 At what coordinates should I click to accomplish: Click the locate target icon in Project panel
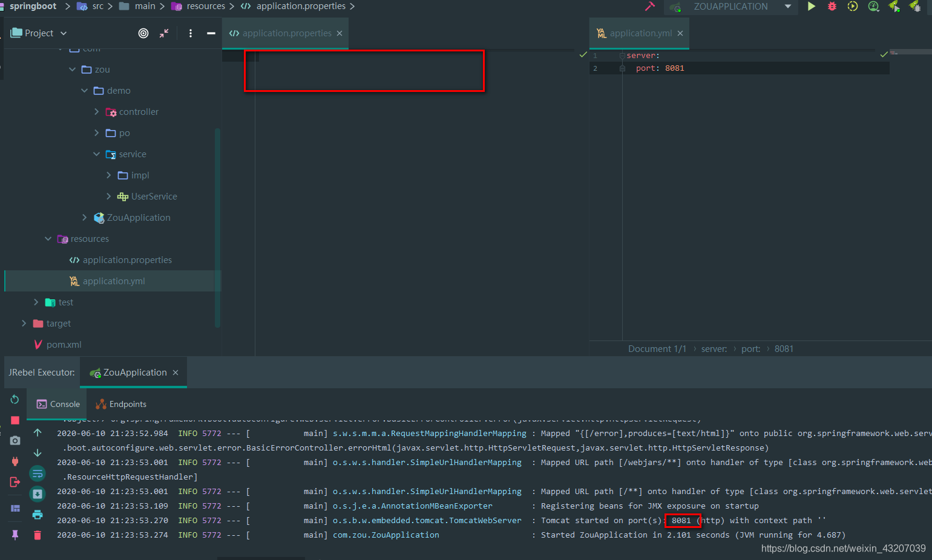tap(143, 33)
